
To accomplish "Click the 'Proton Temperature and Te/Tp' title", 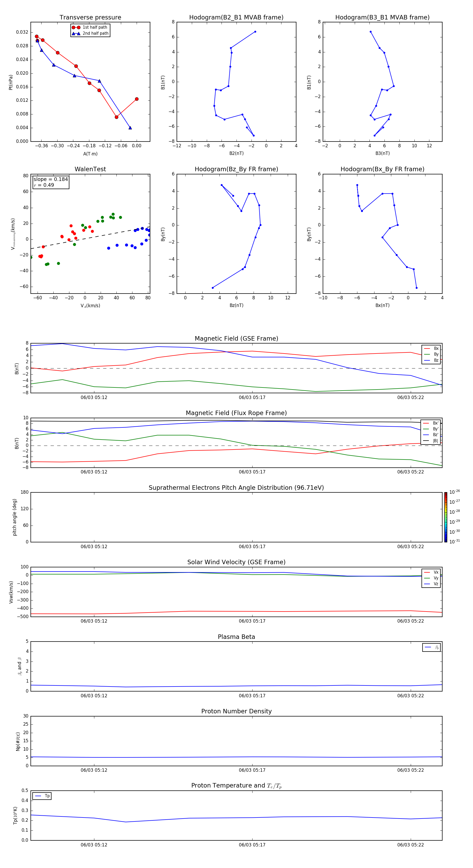I will (x=236, y=786).
